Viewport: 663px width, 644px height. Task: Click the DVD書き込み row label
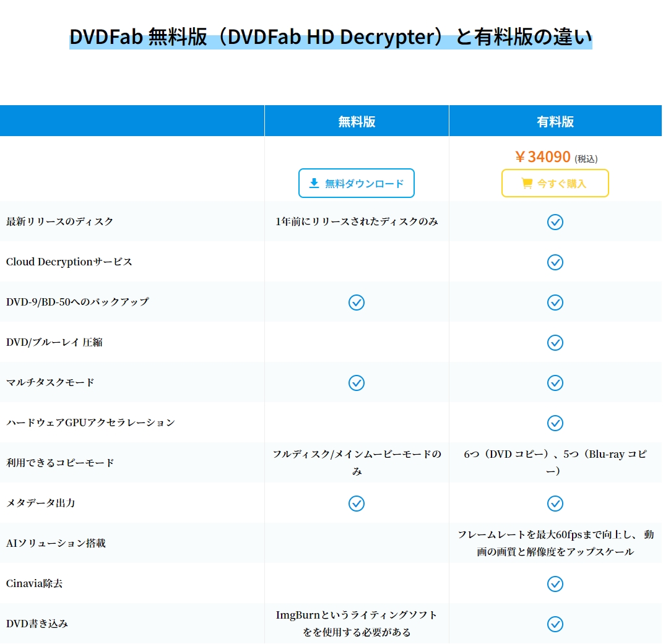[x=37, y=624]
